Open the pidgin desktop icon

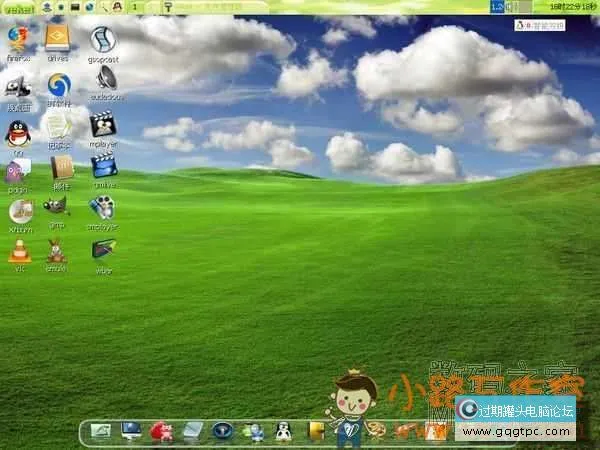click(x=18, y=171)
